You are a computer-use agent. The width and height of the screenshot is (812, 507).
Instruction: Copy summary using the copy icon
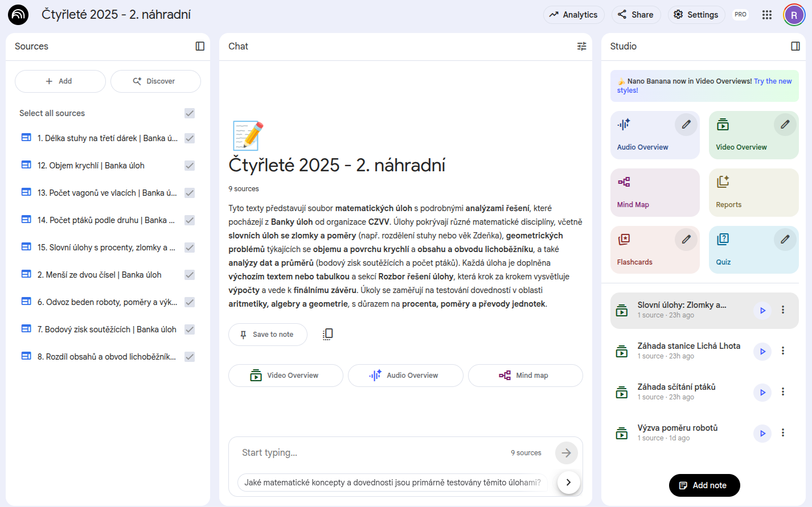coord(327,334)
